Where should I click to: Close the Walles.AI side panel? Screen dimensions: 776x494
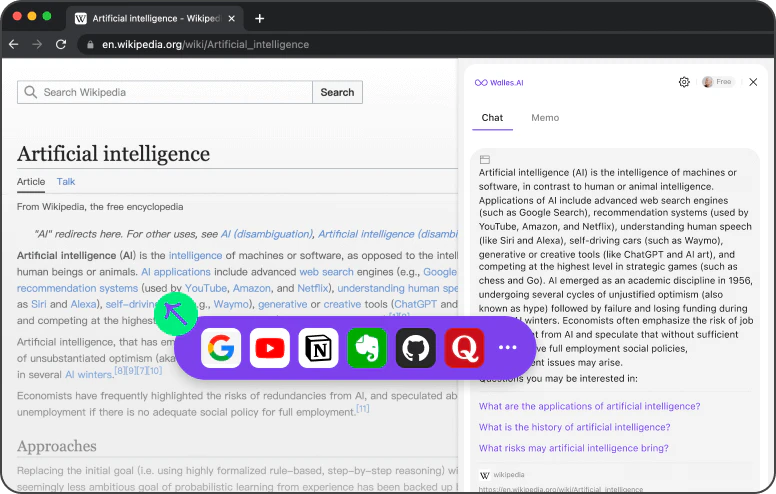(753, 82)
